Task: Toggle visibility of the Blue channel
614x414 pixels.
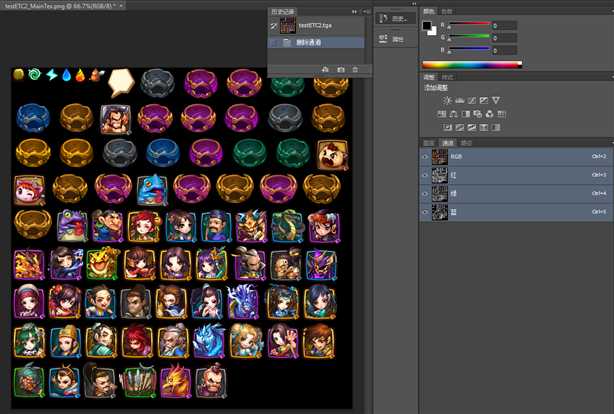Action: (x=425, y=212)
